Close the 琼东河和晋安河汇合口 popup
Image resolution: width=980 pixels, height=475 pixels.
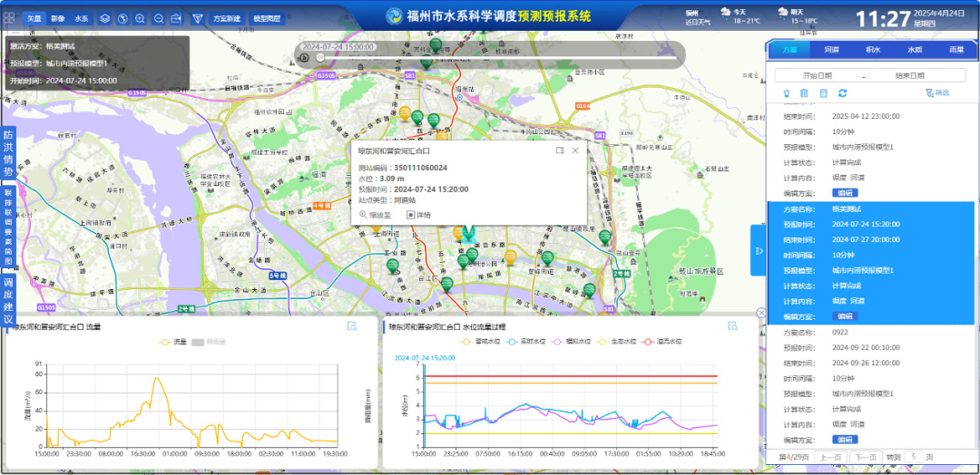(575, 150)
